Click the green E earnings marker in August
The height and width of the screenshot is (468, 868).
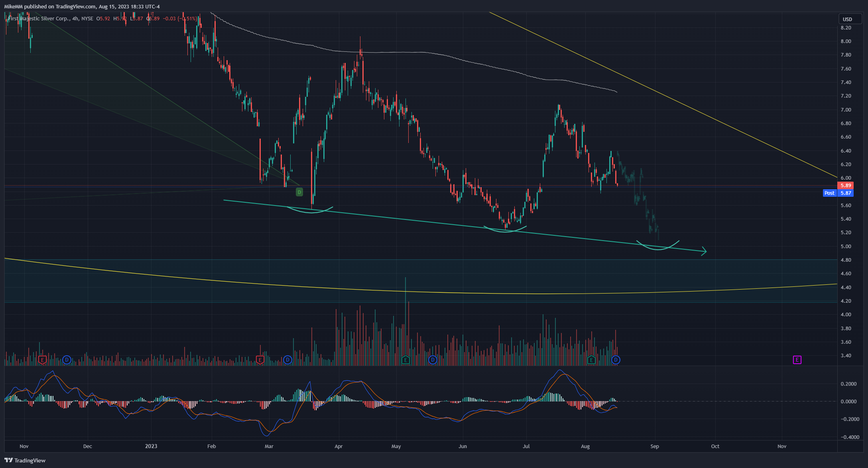click(x=591, y=360)
